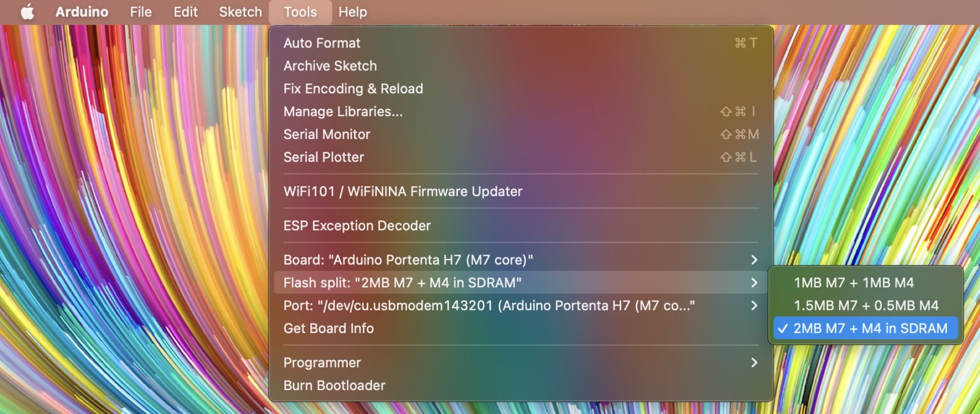Select Archive Sketch
Screen dimensions: 980x414
coord(521,66)
